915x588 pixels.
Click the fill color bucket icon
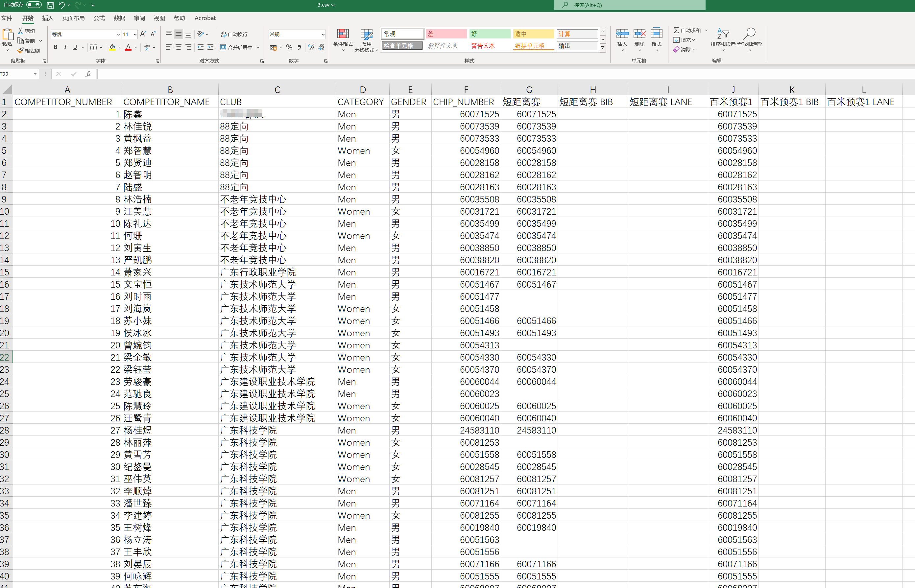[112, 47]
